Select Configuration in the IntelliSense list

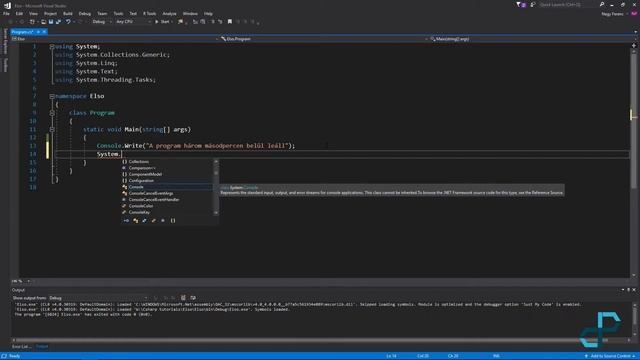coord(167,180)
